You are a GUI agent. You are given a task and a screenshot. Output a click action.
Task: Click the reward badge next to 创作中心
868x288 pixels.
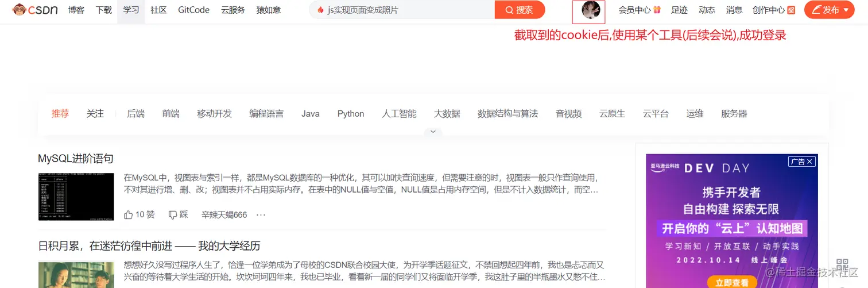[791, 10]
